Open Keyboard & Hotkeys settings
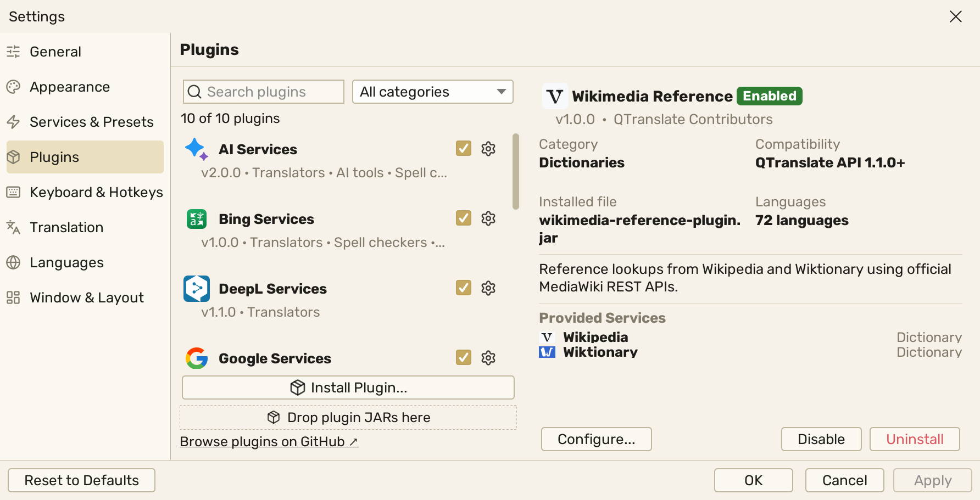The image size is (980, 500). coord(85,192)
